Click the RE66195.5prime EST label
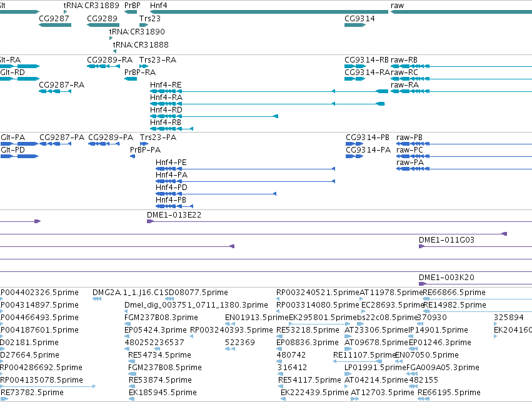 click(x=449, y=393)
